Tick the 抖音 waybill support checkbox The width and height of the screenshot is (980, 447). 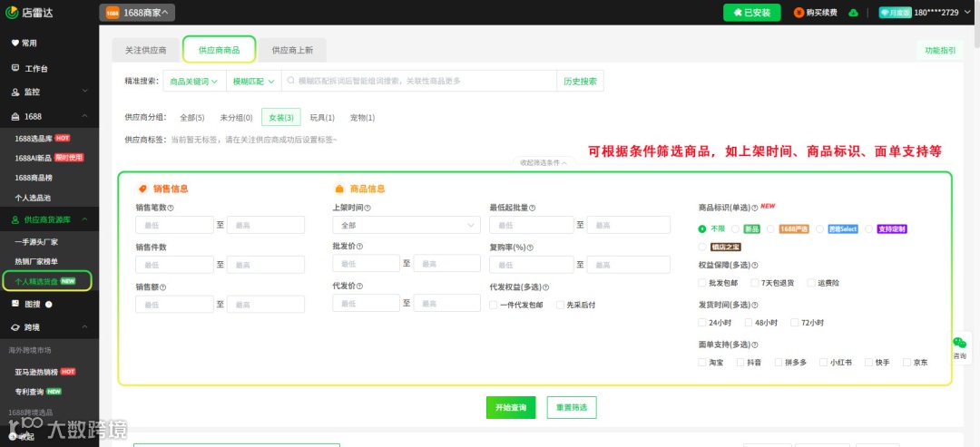[x=740, y=362]
